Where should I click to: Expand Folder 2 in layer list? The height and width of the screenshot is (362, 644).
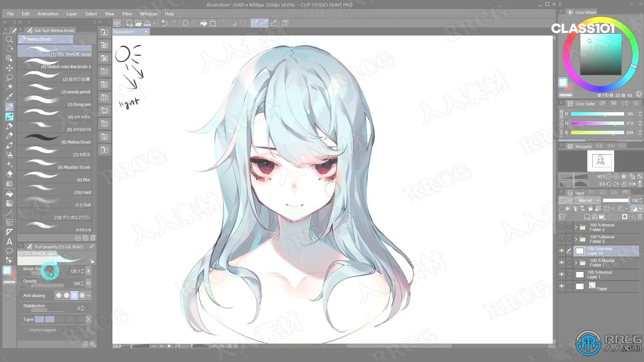point(576,227)
